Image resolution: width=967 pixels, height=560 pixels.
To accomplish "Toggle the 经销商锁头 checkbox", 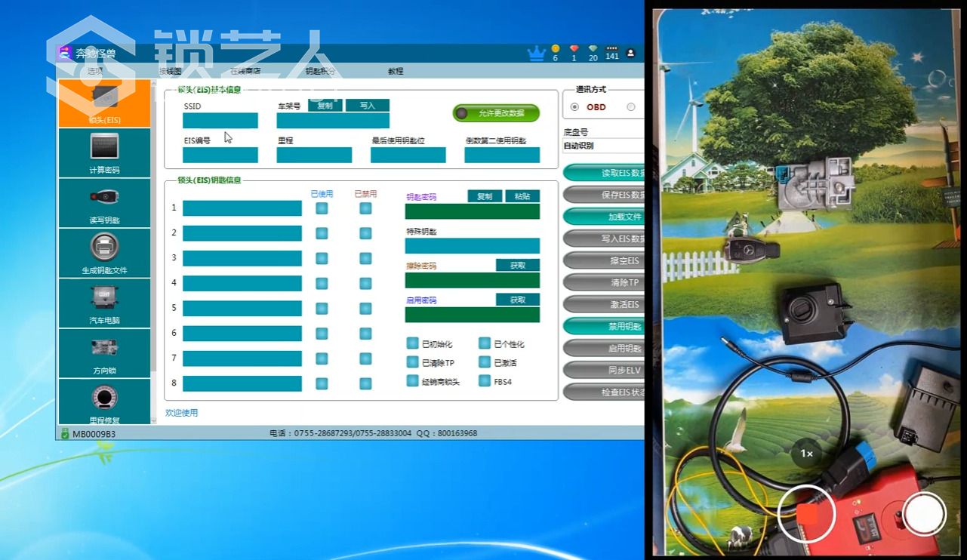I will point(412,381).
